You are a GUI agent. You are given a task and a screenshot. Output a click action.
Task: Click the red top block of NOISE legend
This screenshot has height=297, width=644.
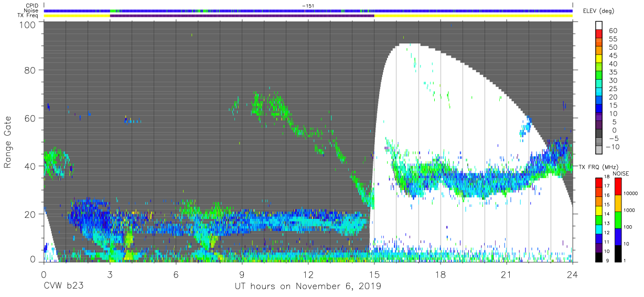(x=619, y=186)
